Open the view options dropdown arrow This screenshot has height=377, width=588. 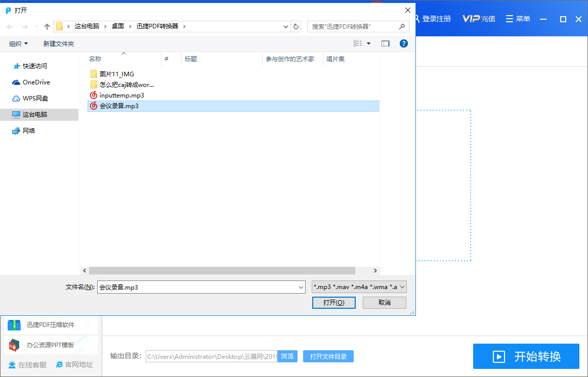(x=368, y=43)
